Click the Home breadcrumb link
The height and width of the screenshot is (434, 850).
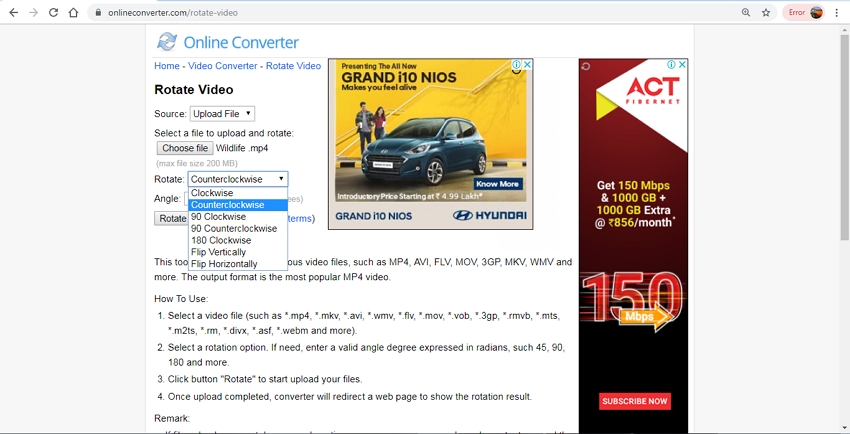tap(167, 66)
